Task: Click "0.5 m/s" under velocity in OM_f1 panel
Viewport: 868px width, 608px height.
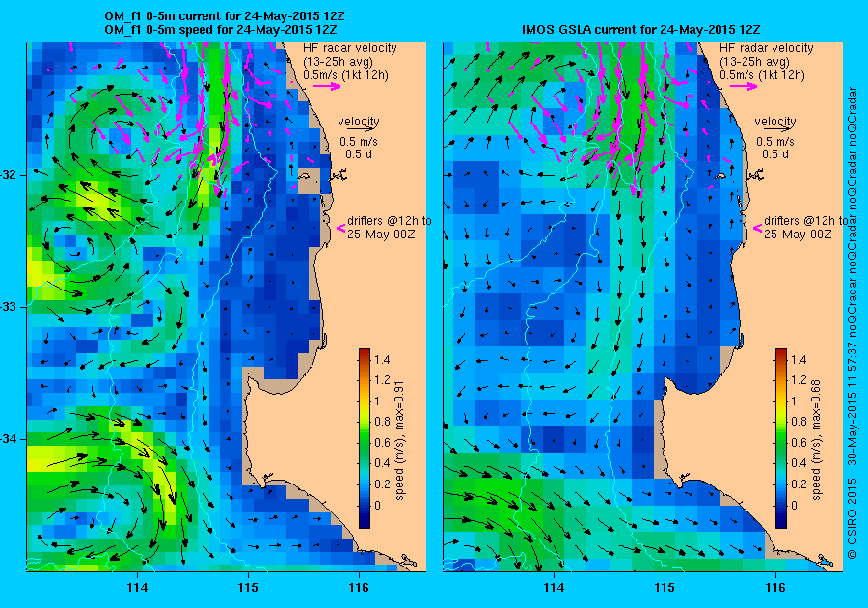Action: coord(359,142)
